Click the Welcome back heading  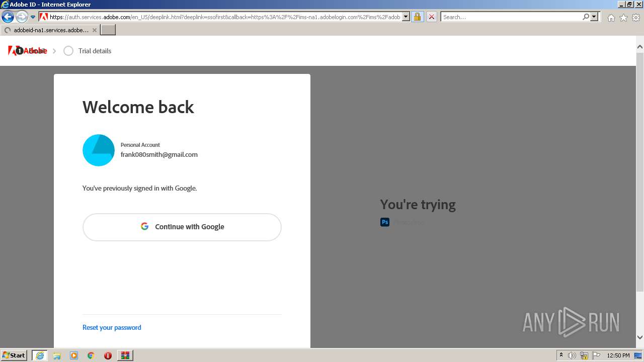click(138, 107)
